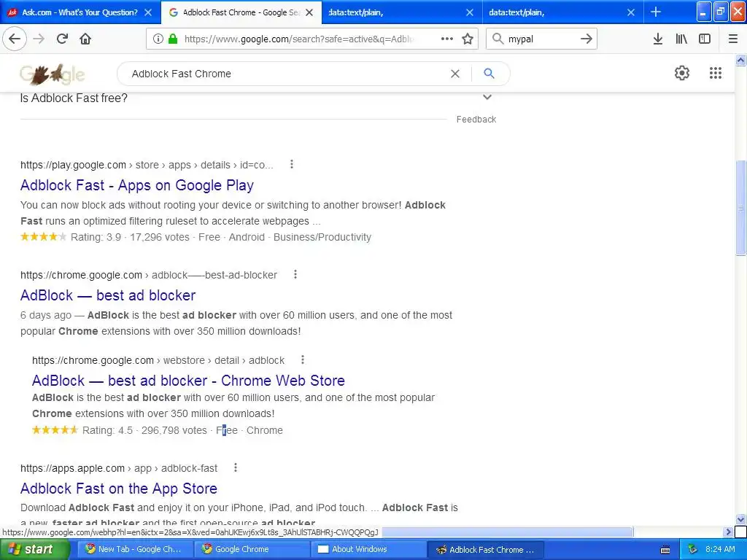
Task: Clear the Google search query
Action: pyautogui.click(x=455, y=74)
